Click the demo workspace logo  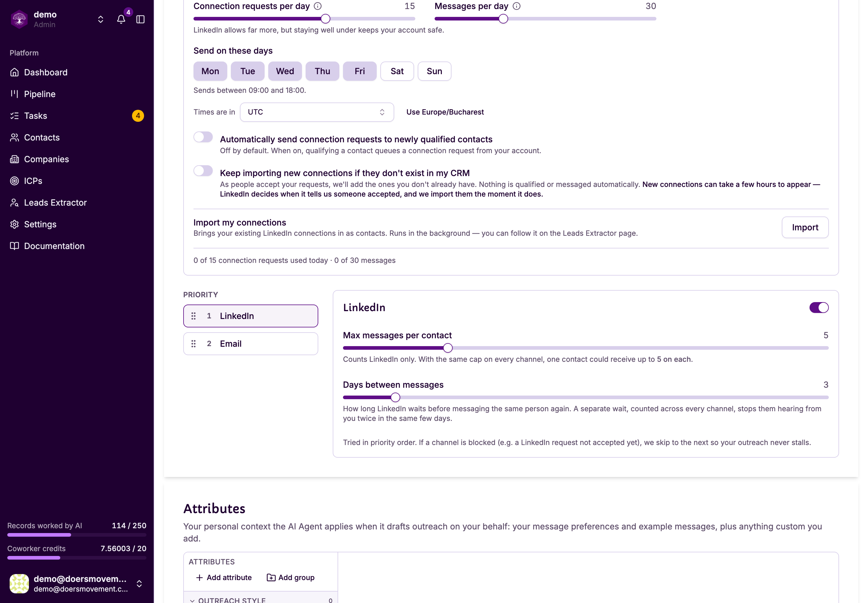click(x=19, y=19)
